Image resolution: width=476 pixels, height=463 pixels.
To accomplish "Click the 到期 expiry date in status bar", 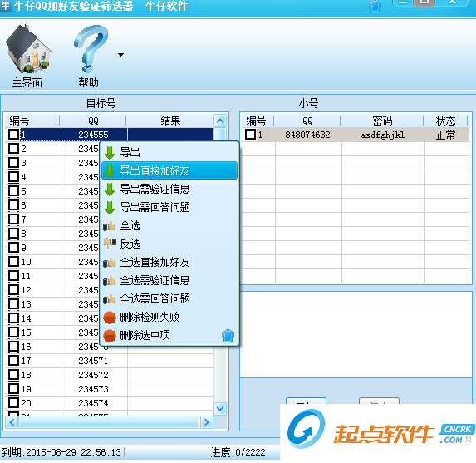I will [61, 452].
